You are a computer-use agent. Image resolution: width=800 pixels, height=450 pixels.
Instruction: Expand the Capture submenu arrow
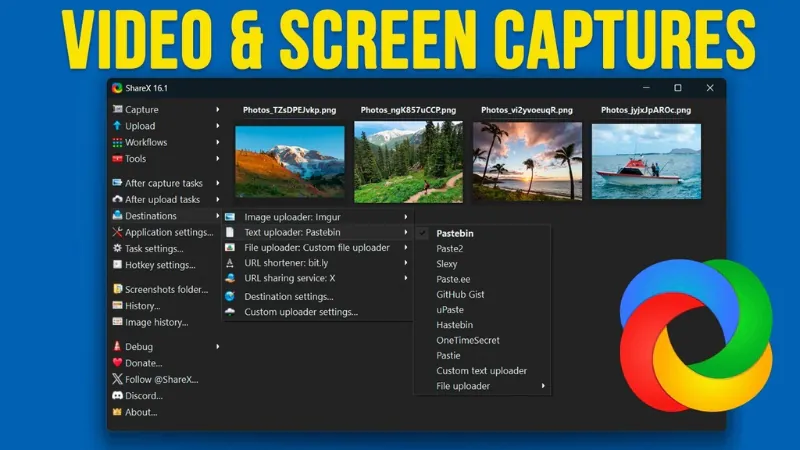click(217, 109)
